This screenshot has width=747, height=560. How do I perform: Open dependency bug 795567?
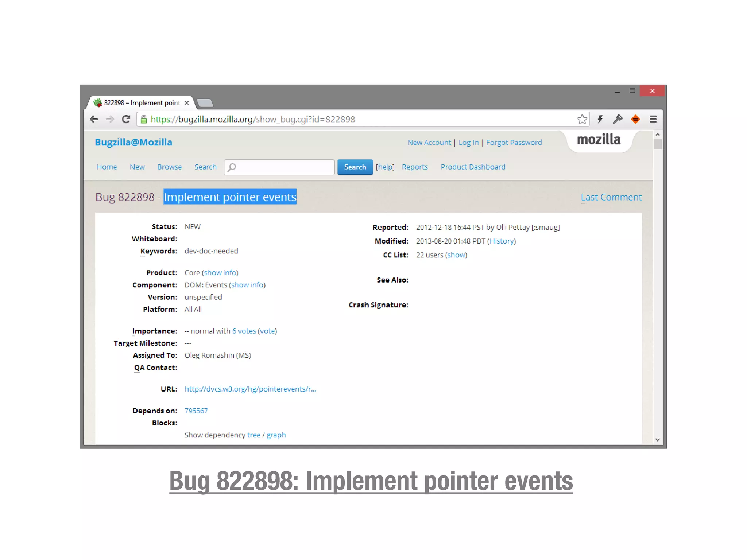196,411
